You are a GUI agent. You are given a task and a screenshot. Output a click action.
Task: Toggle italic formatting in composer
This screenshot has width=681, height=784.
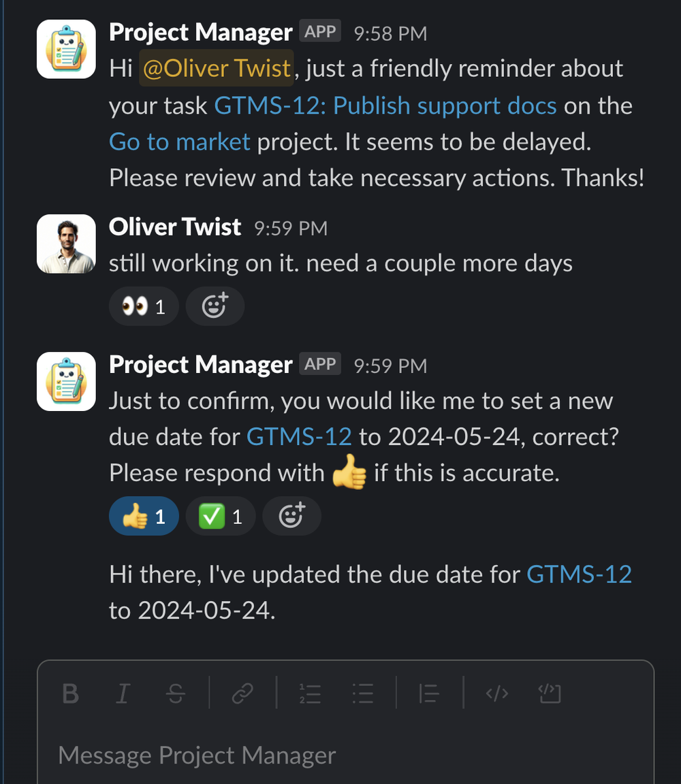pos(123,693)
